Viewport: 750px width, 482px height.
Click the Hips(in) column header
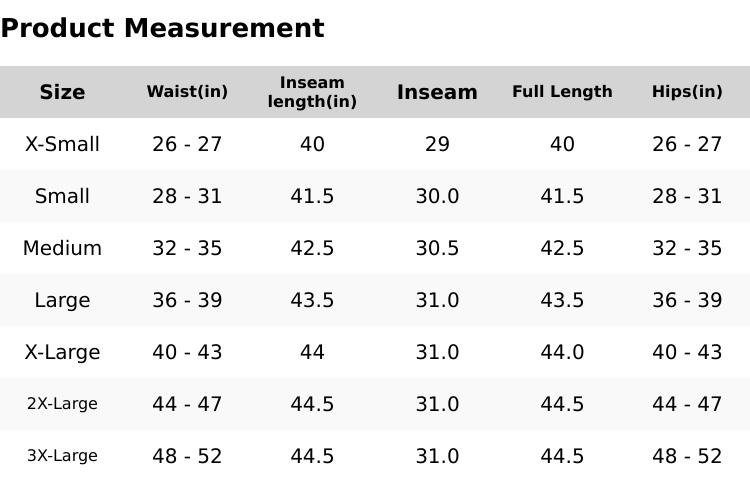point(687,92)
